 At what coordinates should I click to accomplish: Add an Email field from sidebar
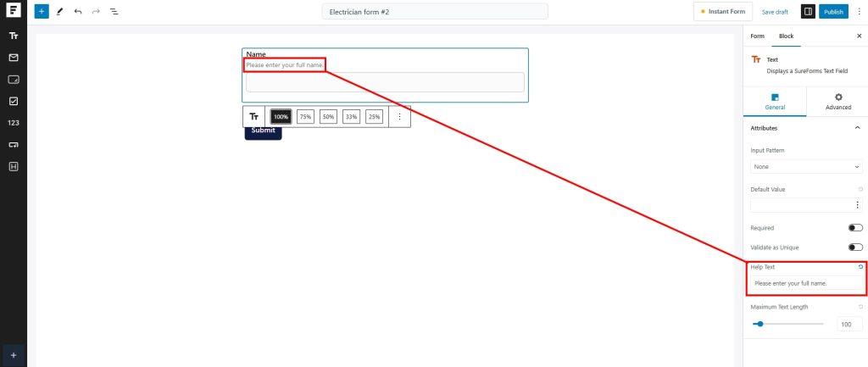pos(14,58)
